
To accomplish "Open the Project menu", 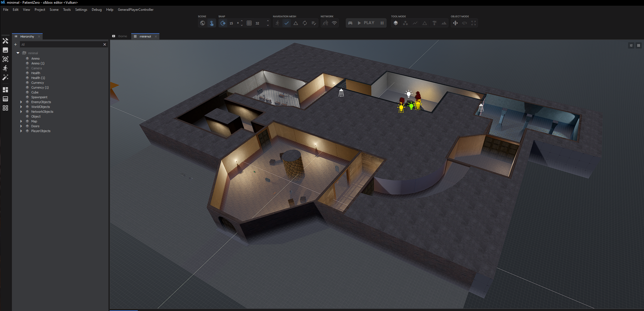I will pyautogui.click(x=40, y=10).
